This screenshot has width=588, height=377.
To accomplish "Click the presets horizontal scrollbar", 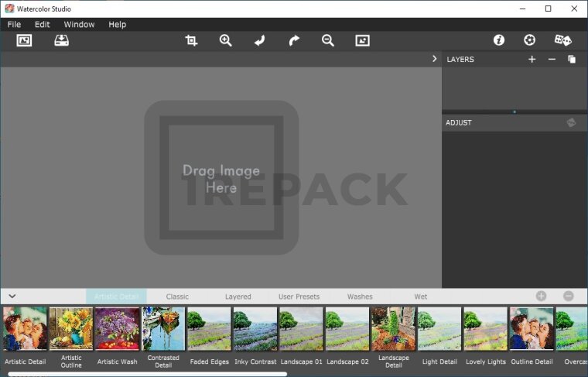I will [147, 374].
